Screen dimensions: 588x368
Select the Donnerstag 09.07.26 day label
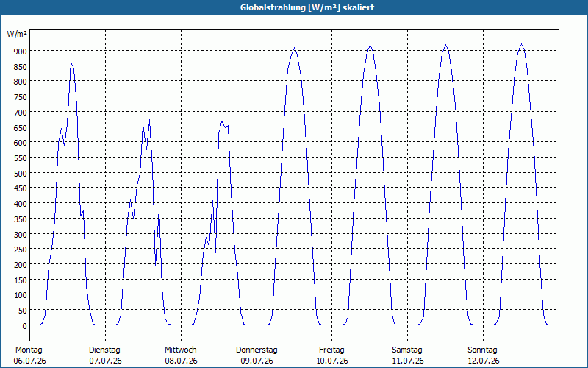pos(257,355)
